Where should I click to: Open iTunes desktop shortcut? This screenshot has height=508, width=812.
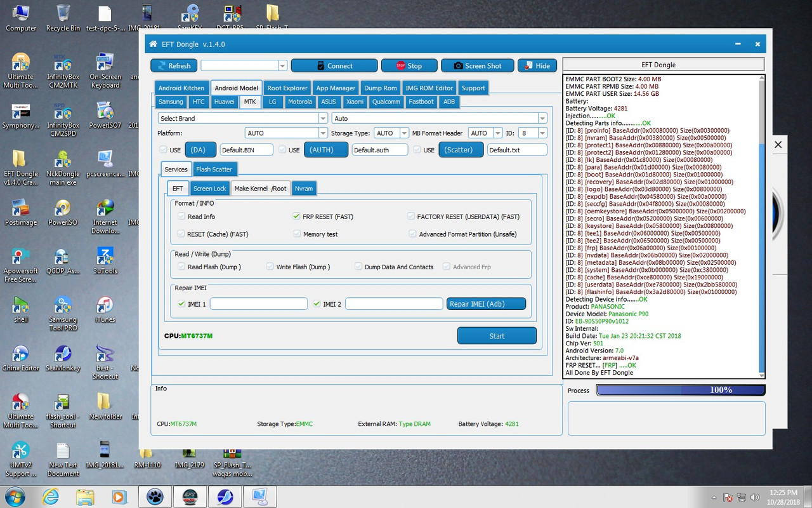[105, 309]
